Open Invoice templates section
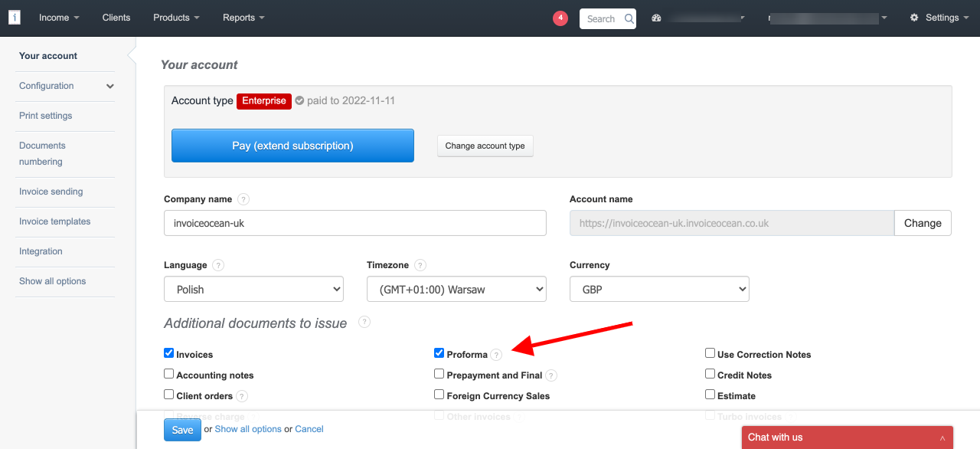This screenshot has height=449, width=980. (55, 221)
